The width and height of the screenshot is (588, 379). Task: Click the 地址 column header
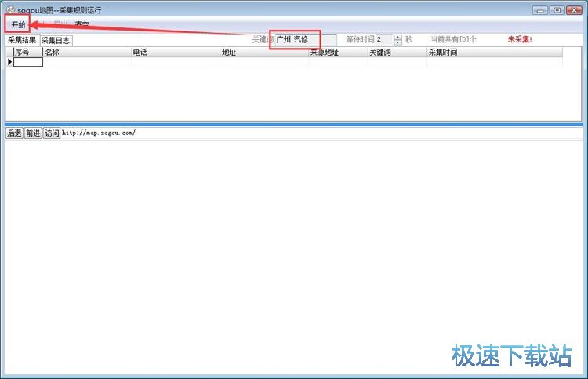[264, 52]
